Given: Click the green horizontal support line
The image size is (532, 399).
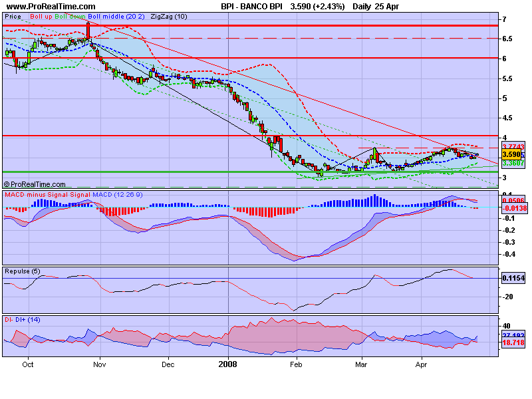Looking at the screenshot, I should point(199,172).
